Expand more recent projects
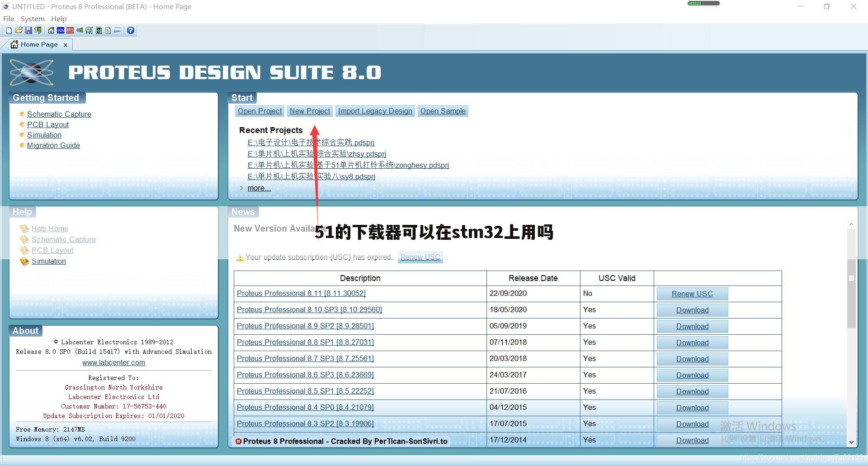The image size is (868, 466). point(259,188)
